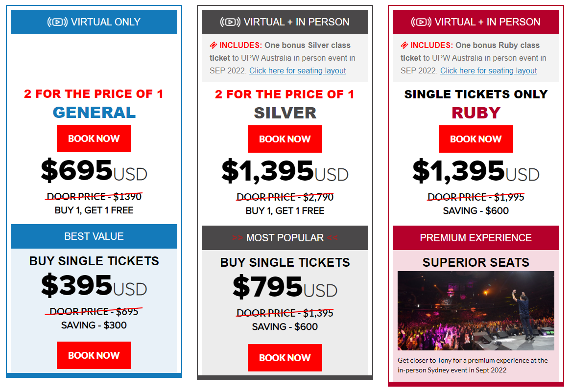The image size is (570, 392).
Task: Book the General single $395 ticket
Action: coord(94,355)
